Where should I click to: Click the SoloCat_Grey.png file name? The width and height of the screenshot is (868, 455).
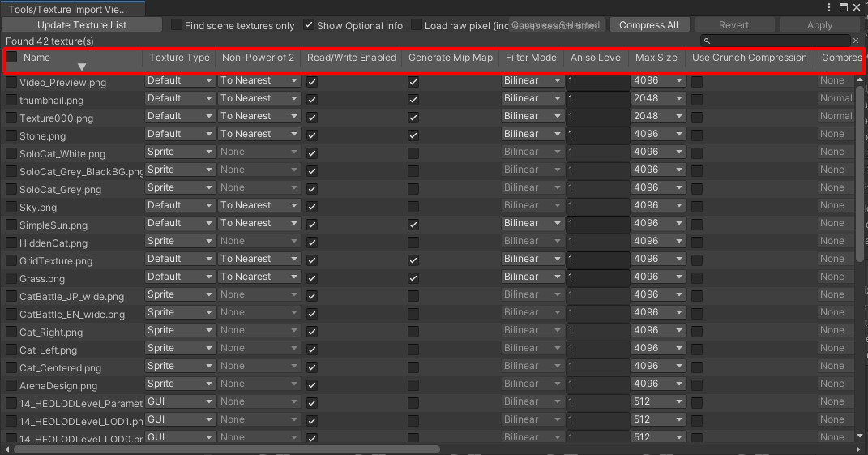coord(60,190)
